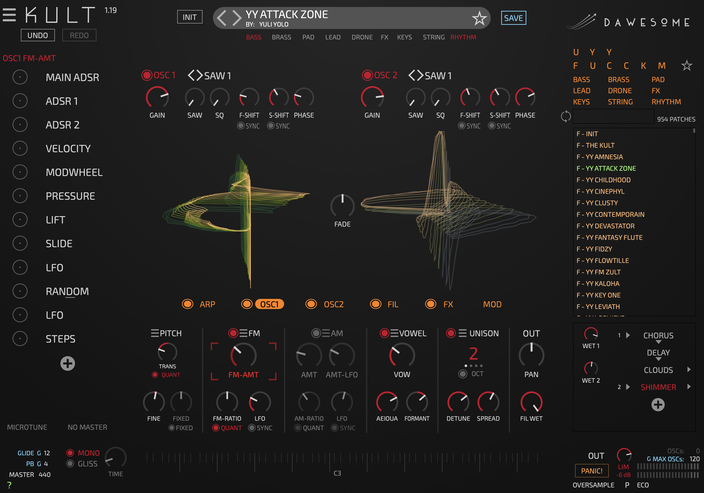Click the refresh icon beside patch search
This screenshot has width=704, height=493.
tap(566, 116)
